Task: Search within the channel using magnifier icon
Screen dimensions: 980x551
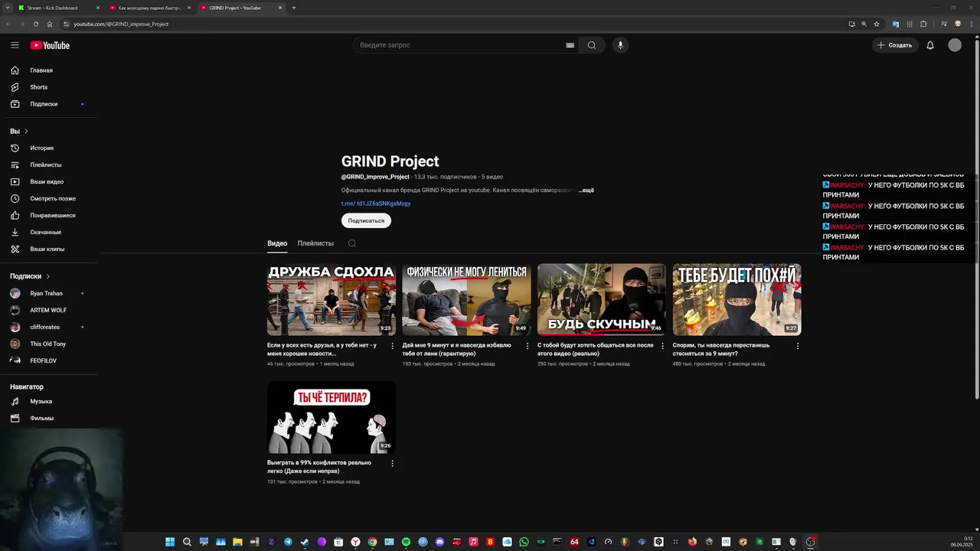Action: (352, 243)
